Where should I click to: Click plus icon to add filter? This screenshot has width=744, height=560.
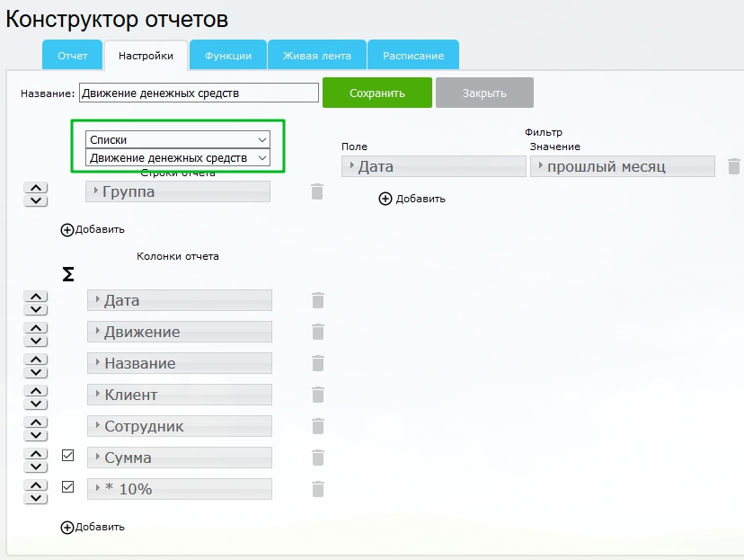[x=385, y=199]
